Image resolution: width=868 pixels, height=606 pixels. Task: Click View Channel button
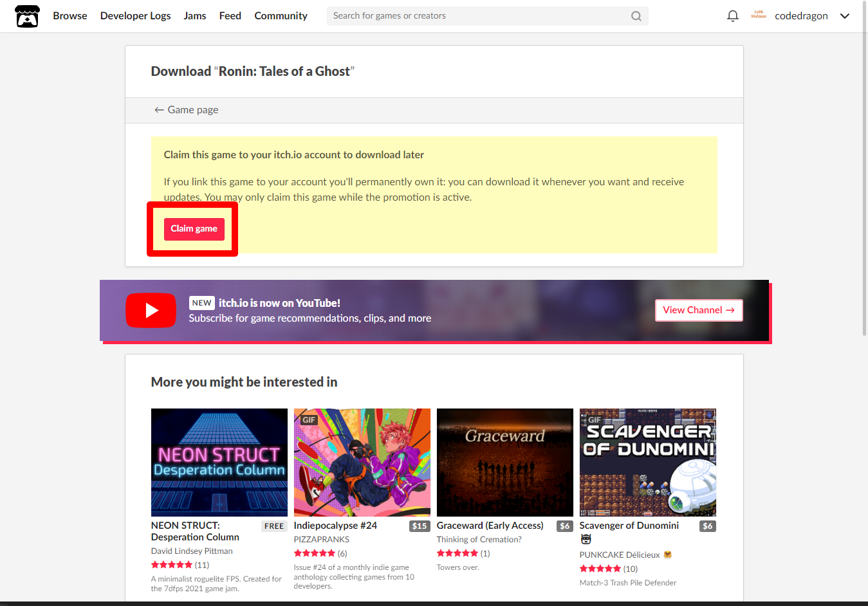(699, 310)
